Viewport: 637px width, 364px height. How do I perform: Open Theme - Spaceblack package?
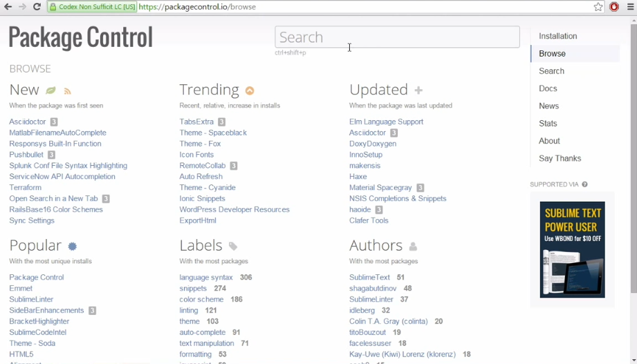tap(213, 133)
